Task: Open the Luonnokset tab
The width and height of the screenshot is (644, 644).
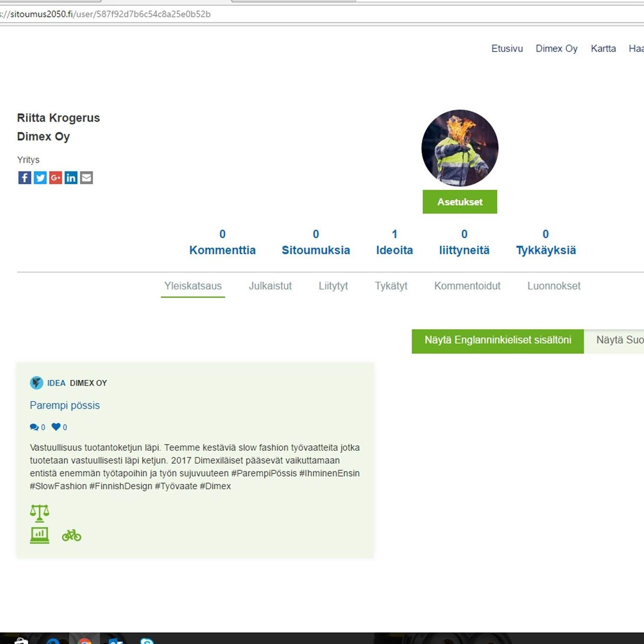Action: [553, 286]
